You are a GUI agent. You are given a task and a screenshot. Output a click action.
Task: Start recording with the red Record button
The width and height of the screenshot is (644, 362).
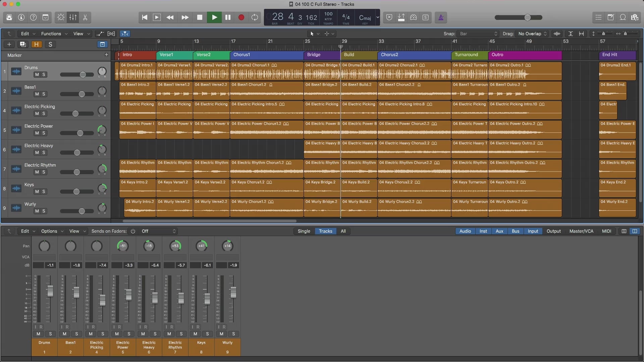pyautogui.click(x=241, y=17)
